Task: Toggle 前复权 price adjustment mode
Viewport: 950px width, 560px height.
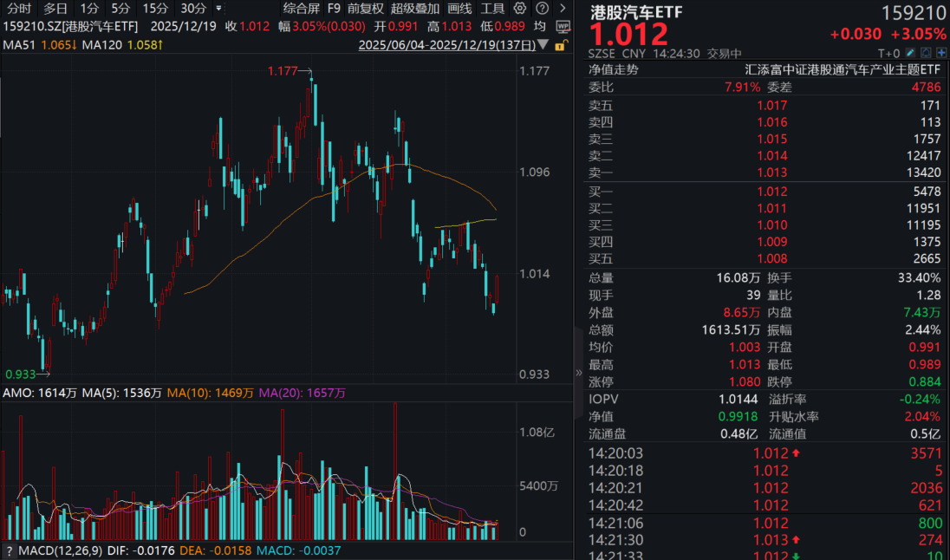Action: pos(364,9)
